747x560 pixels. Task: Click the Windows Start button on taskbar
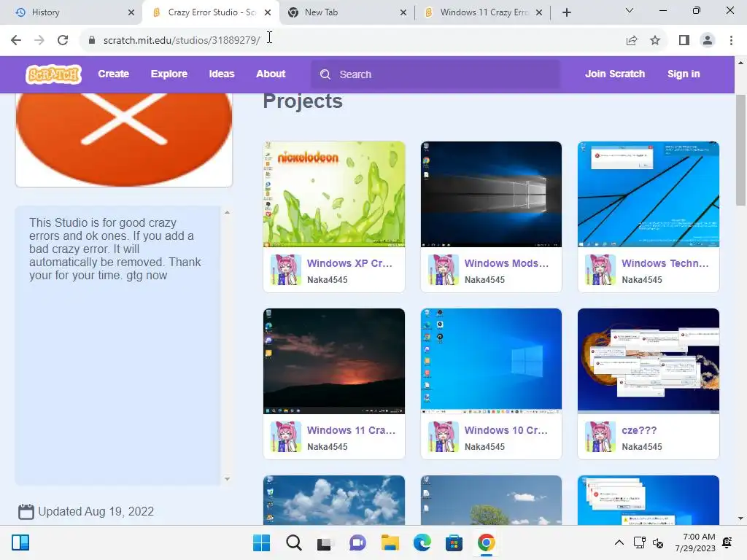(x=262, y=542)
